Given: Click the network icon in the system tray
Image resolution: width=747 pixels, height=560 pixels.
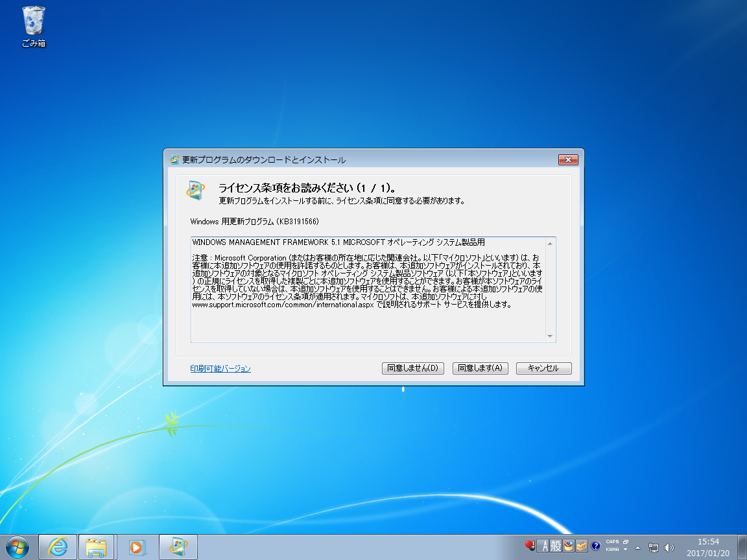Looking at the screenshot, I should point(652,546).
